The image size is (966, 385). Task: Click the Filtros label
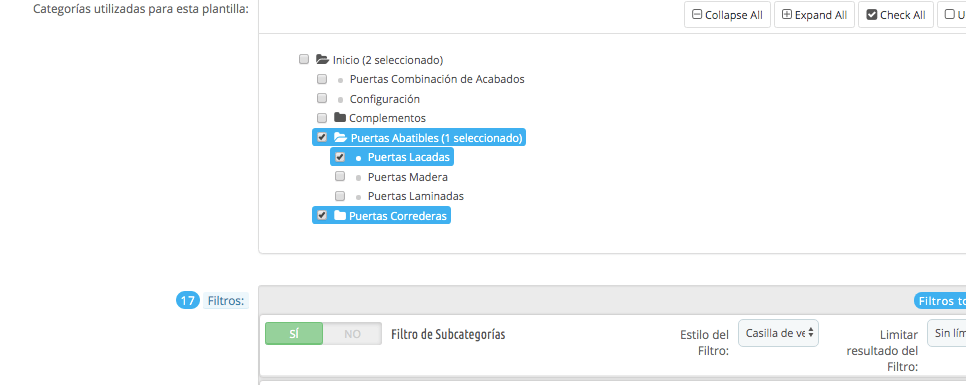click(x=226, y=301)
